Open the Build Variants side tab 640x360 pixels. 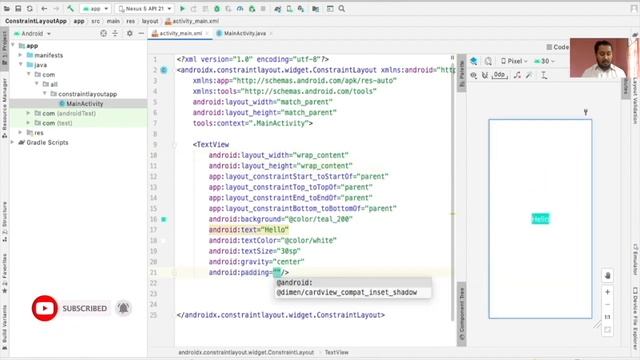coord(4,328)
